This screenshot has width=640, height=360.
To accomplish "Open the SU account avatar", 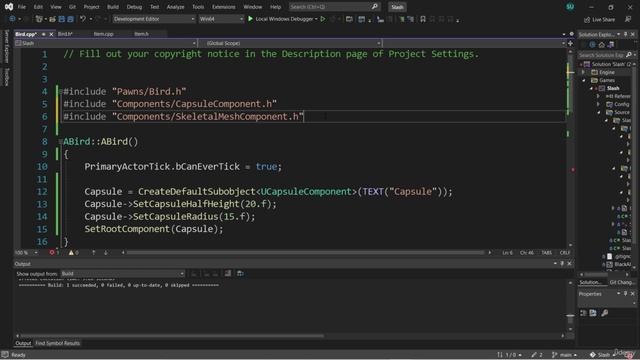I will click(570, 7).
